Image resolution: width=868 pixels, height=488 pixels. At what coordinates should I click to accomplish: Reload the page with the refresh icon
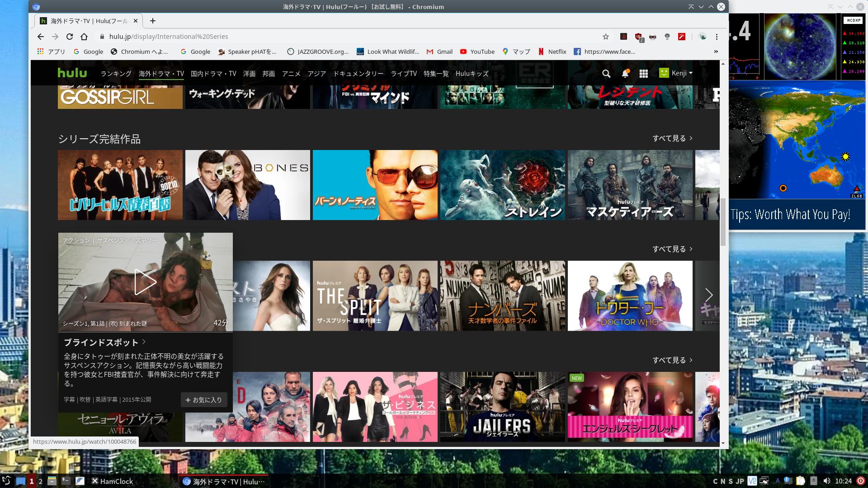70,37
